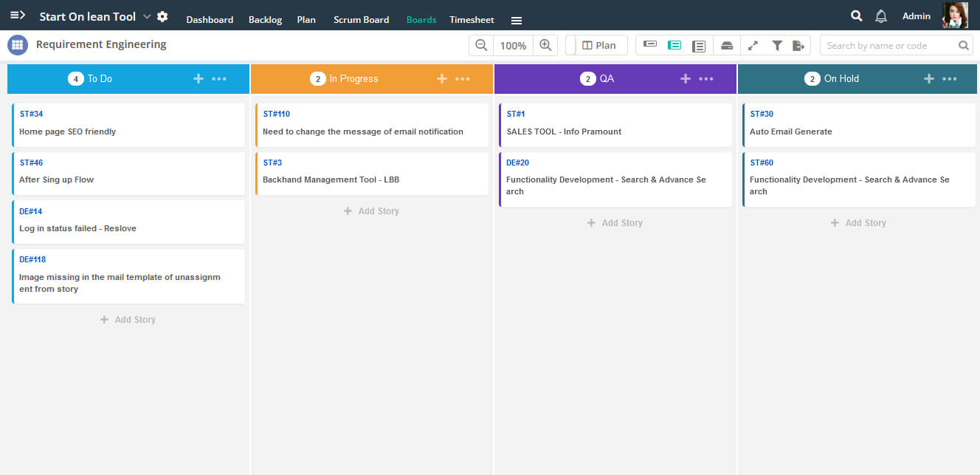Select "SALES TOOL - Info Pramount" text
The image size is (980, 475).
click(565, 131)
